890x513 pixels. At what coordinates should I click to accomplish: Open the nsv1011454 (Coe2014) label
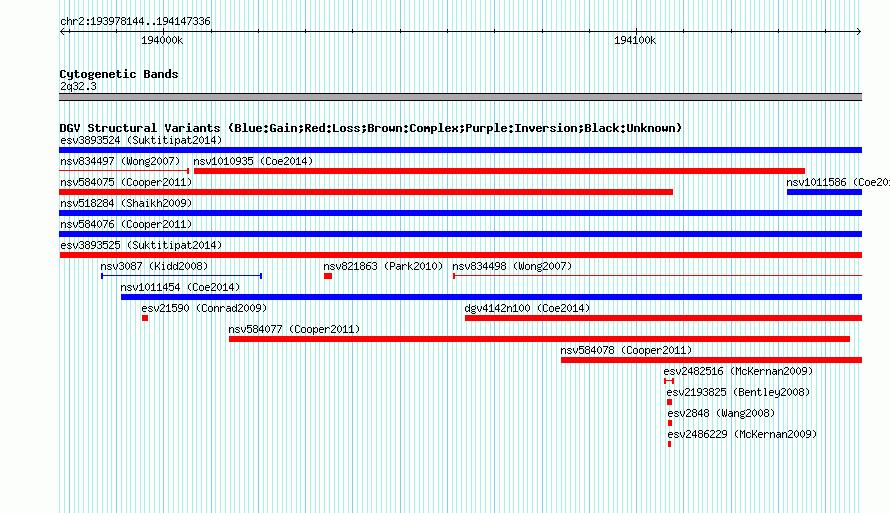click(x=180, y=287)
